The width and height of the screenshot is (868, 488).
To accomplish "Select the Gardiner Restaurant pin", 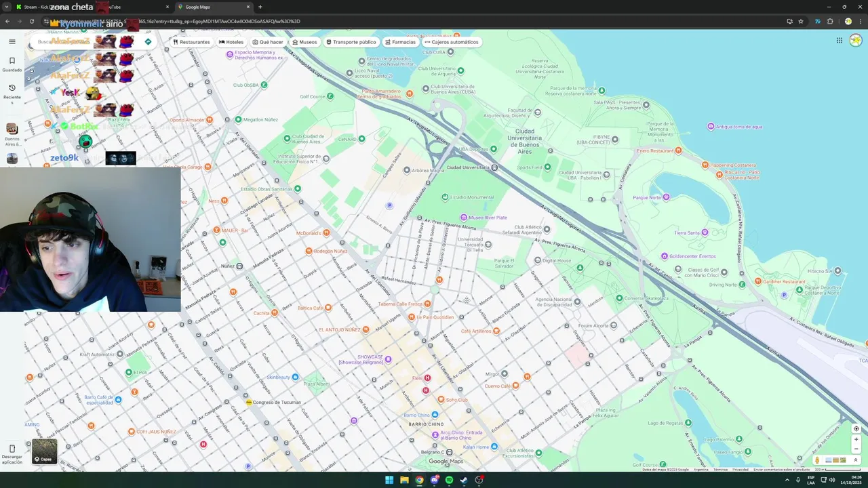I will pyautogui.click(x=758, y=281).
